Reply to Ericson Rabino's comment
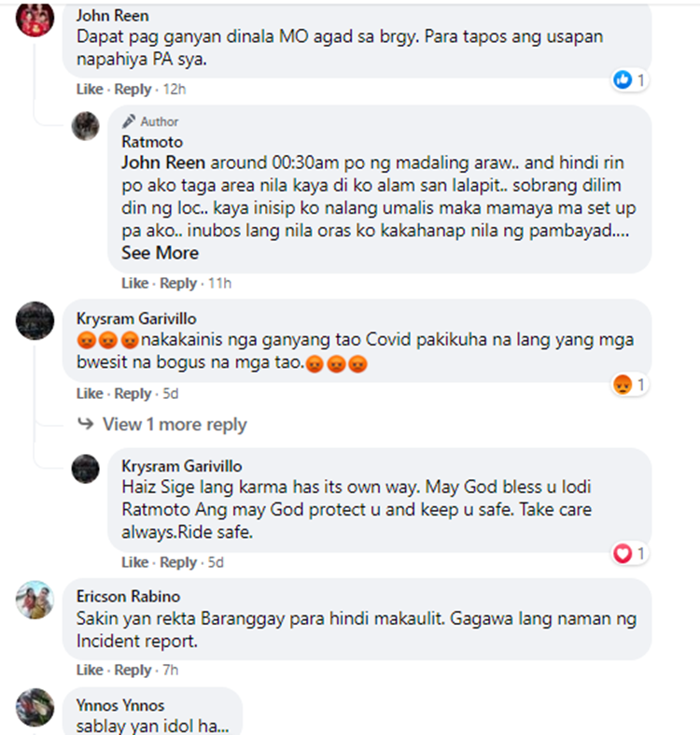Viewport: 700px width, 735px height. (x=133, y=670)
